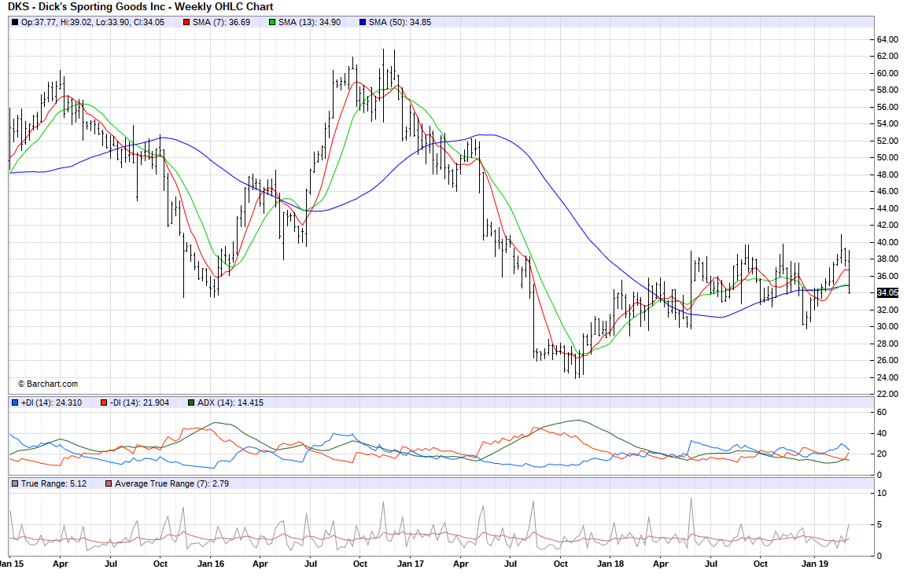Select the 30.00 price axis label

[887, 327]
